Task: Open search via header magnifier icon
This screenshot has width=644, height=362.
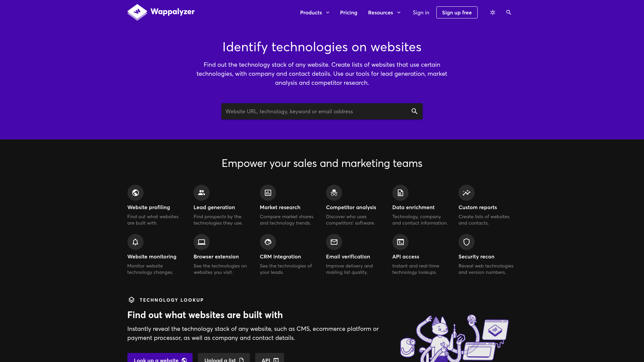Action: (x=509, y=12)
